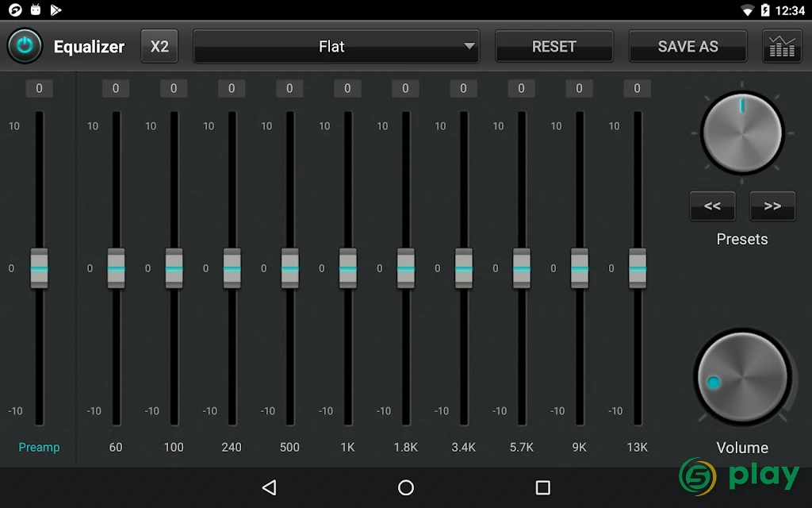Click the first circular notification icon in status bar
The width and height of the screenshot is (812, 508).
click(16, 10)
